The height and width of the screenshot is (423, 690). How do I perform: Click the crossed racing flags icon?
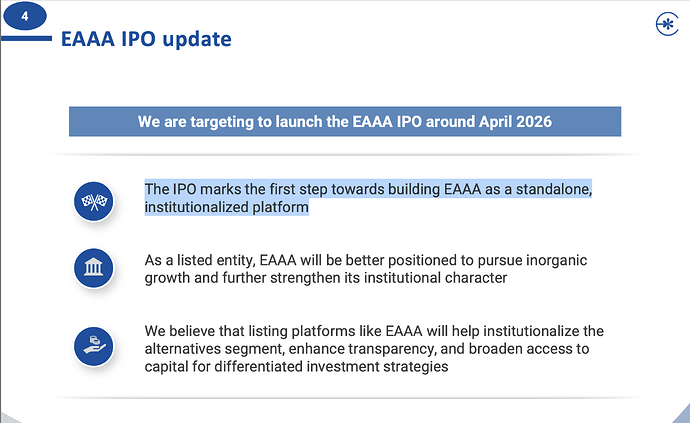coord(94,202)
